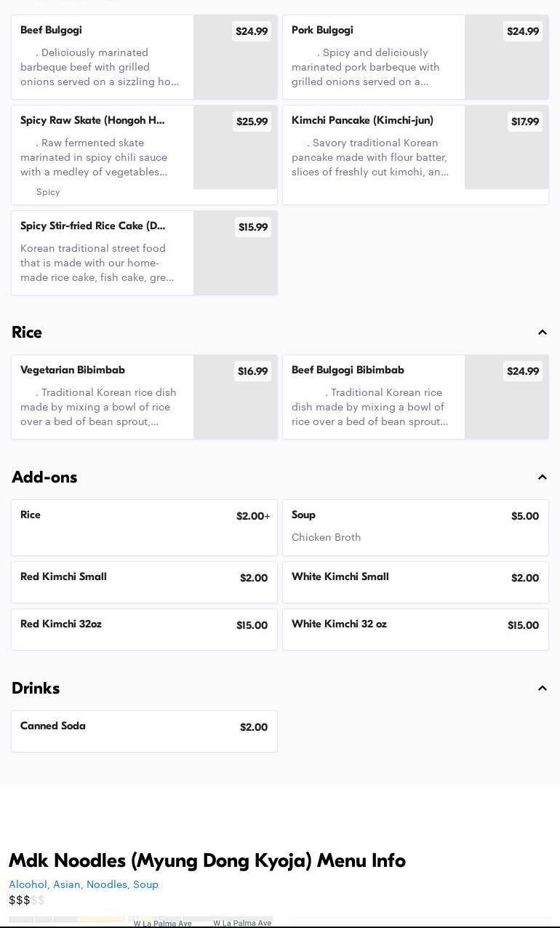This screenshot has height=928, width=560.
Task: Open Beef Bulgogi Bibimbab item
Action: (x=373, y=397)
